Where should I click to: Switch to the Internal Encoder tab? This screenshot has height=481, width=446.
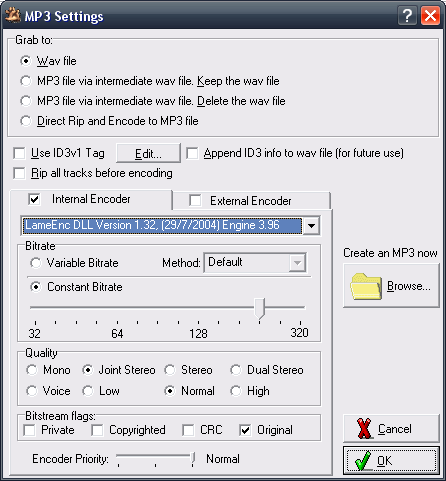tap(91, 199)
